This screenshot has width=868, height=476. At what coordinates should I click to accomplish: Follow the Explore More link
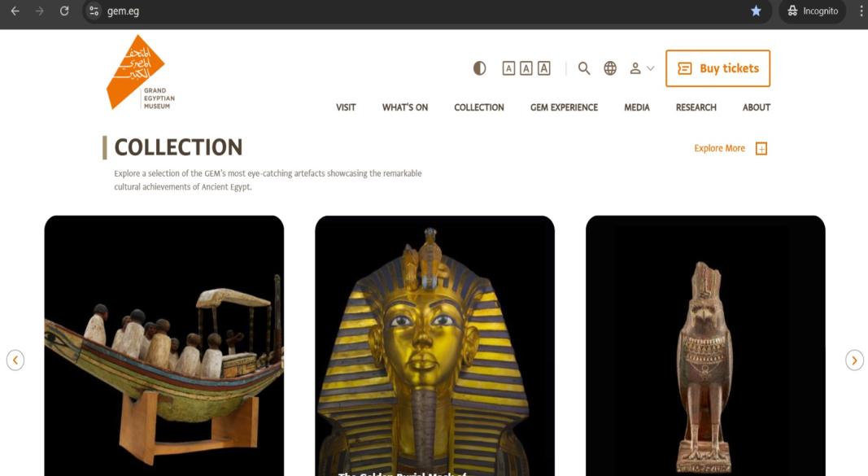tap(720, 148)
